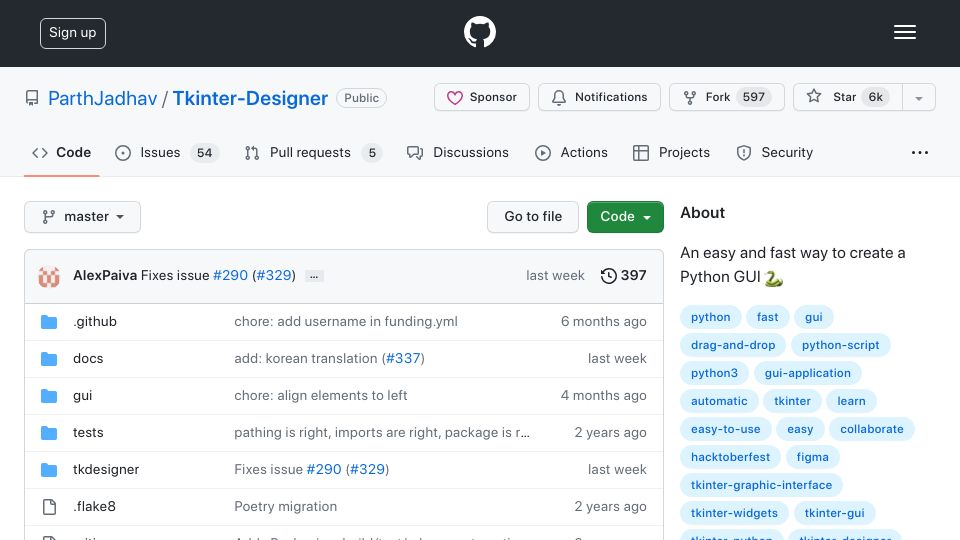Click the .github folder icon

point(49,322)
